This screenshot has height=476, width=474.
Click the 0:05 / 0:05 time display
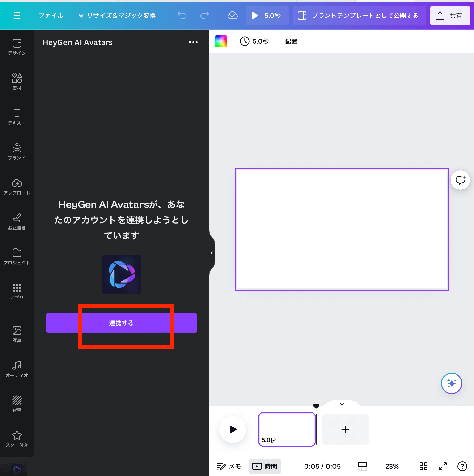322,466
